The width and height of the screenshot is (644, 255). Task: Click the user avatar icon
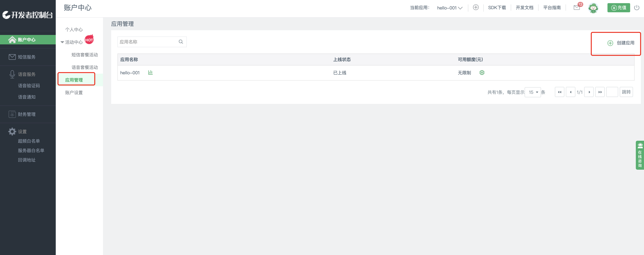tap(593, 8)
